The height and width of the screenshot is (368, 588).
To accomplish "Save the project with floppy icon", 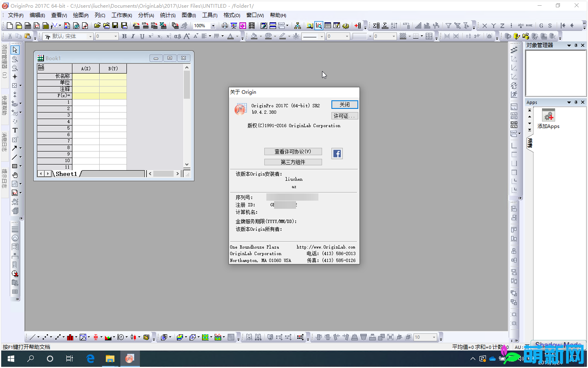I will click(115, 26).
